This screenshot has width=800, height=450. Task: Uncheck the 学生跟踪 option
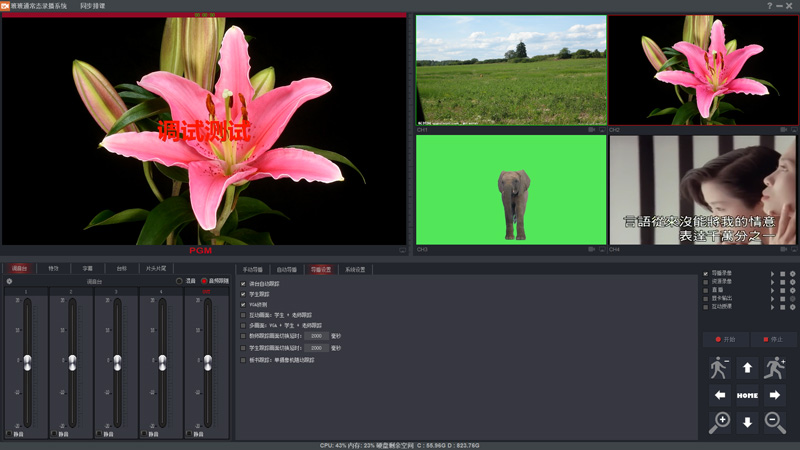click(243, 295)
